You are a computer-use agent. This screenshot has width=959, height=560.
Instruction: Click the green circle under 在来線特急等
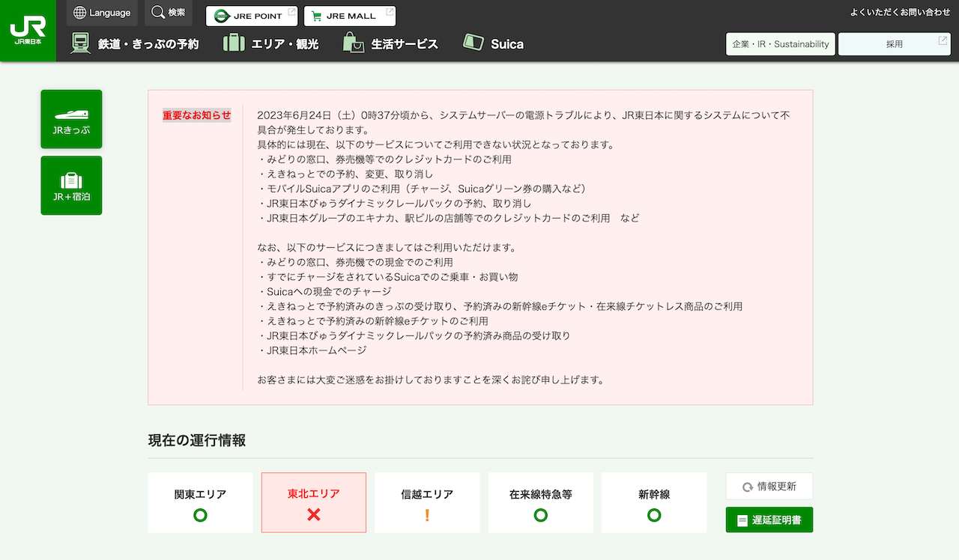tap(540, 515)
